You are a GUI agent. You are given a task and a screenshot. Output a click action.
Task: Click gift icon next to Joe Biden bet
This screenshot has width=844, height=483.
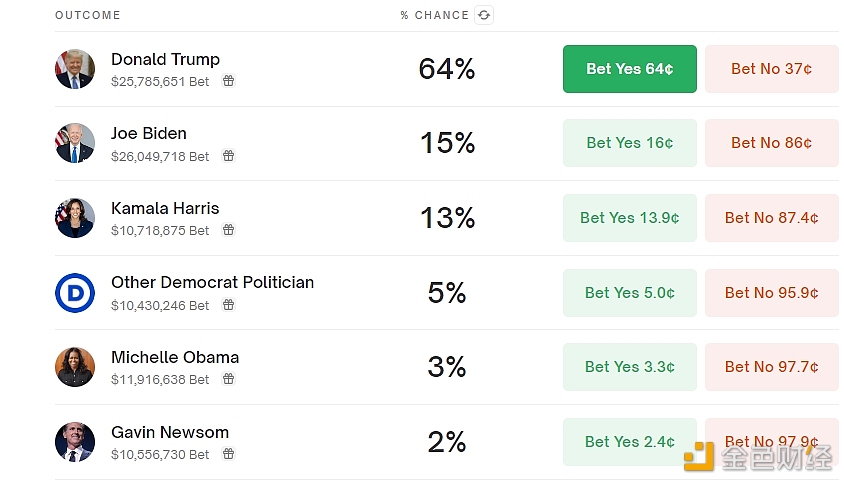click(229, 156)
